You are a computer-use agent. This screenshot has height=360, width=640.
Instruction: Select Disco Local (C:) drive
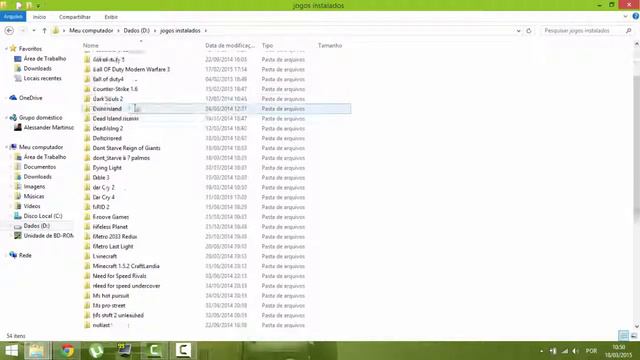(43, 216)
